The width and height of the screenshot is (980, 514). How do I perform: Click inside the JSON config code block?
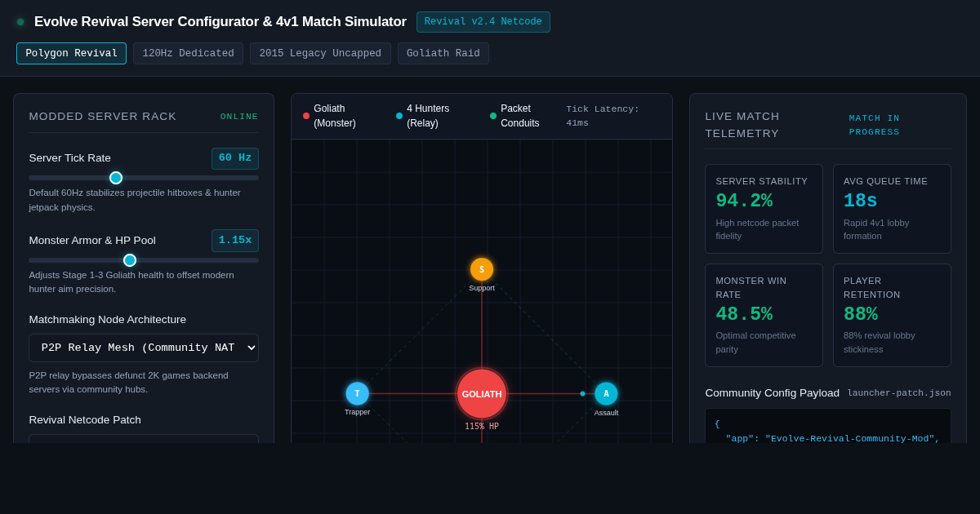(x=828, y=426)
